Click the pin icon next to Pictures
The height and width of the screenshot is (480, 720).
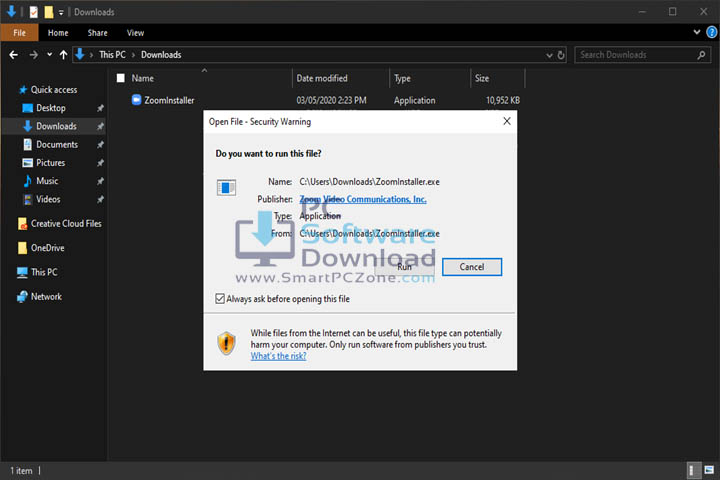100,163
